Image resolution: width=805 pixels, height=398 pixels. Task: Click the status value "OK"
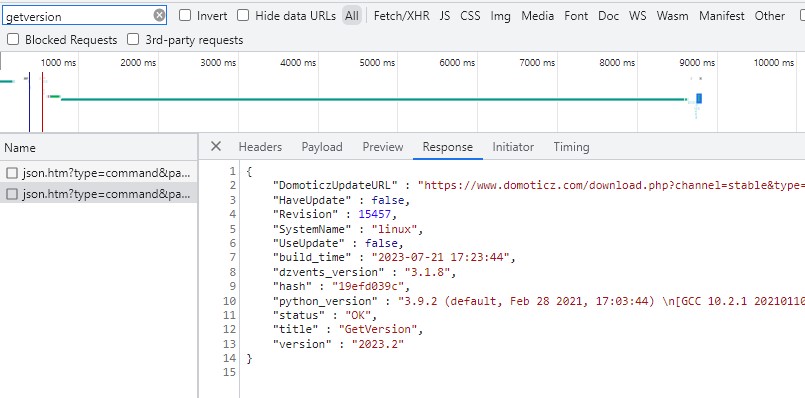[358, 315]
